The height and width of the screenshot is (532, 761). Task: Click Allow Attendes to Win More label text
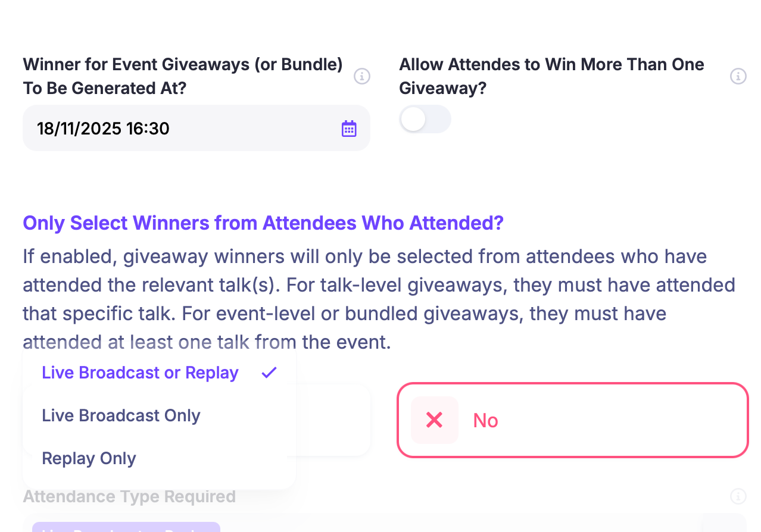[551, 76]
